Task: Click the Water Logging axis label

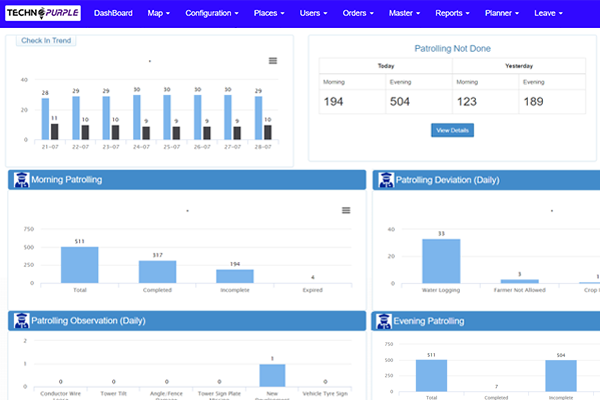Action: tap(441, 290)
